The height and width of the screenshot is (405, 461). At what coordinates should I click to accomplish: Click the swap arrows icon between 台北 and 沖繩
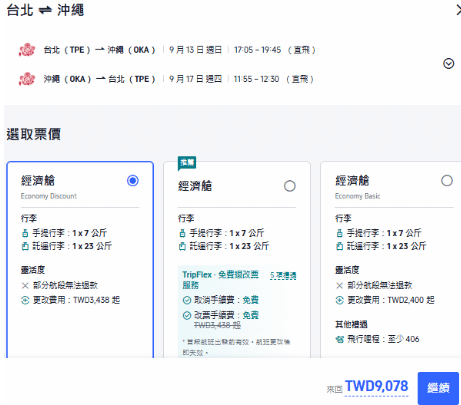(x=45, y=11)
